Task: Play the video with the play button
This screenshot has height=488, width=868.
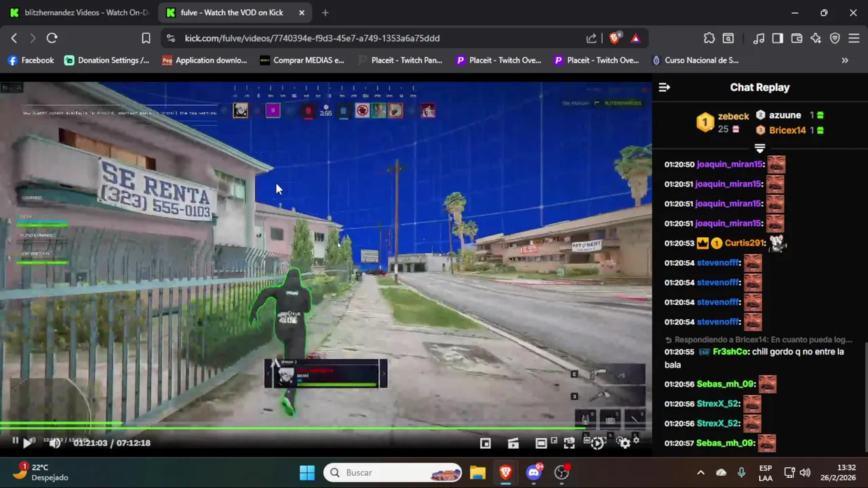Action: tap(28, 443)
